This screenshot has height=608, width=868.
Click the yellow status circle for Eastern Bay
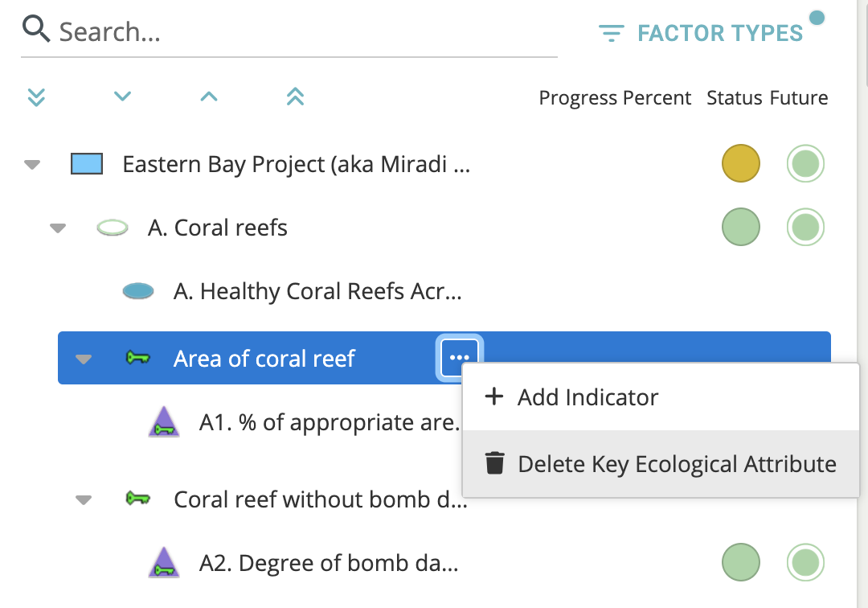(x=740, y=164)
